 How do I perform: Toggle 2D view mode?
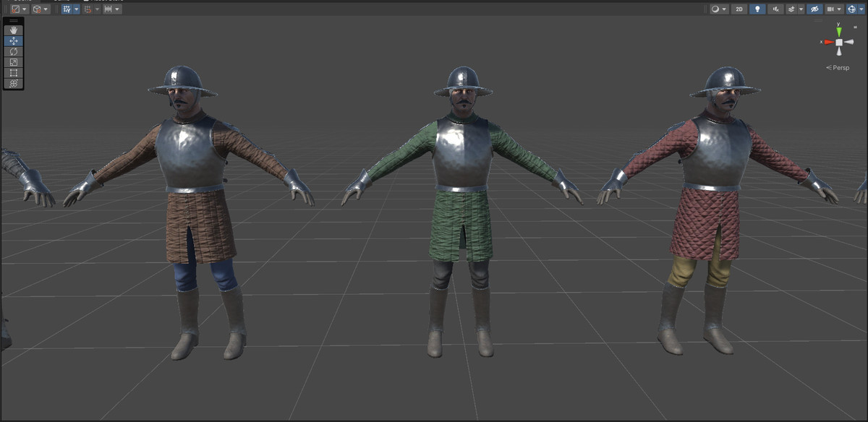point(739,9)
